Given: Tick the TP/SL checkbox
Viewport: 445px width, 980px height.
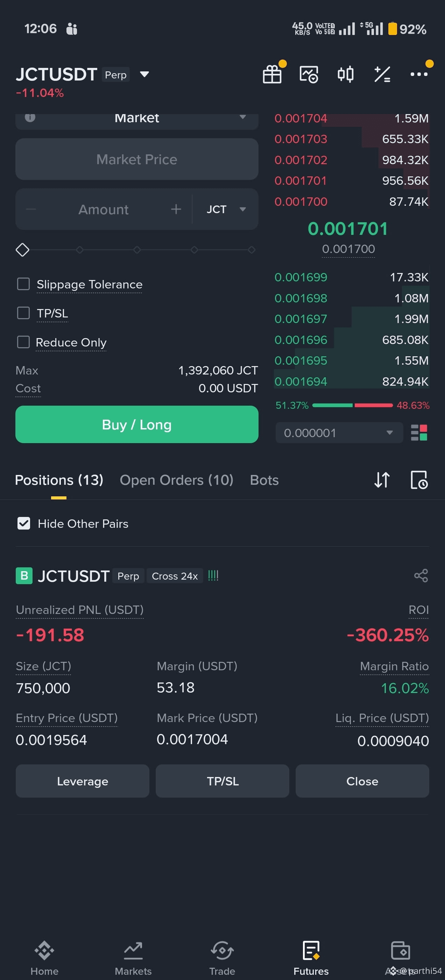Looking at the screenshot, I should (x=23, y=313).
